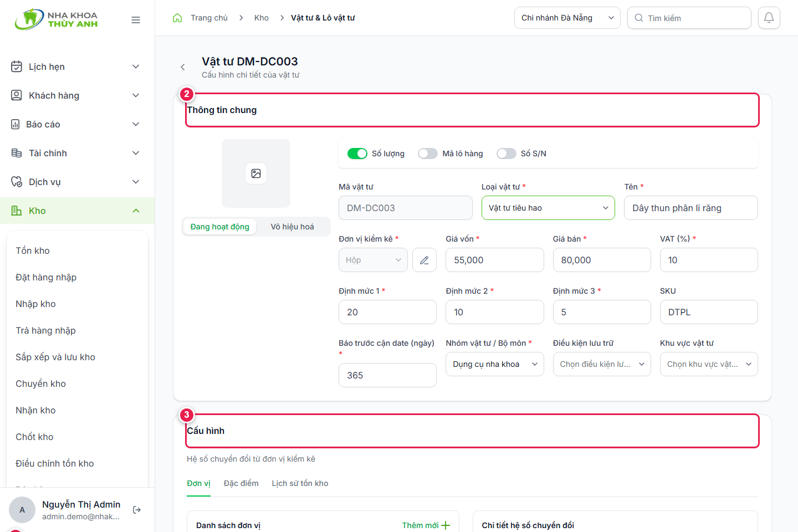Open notifications bell icon
798x532 pixels.
pyautogui.click(x=769, y=18)
